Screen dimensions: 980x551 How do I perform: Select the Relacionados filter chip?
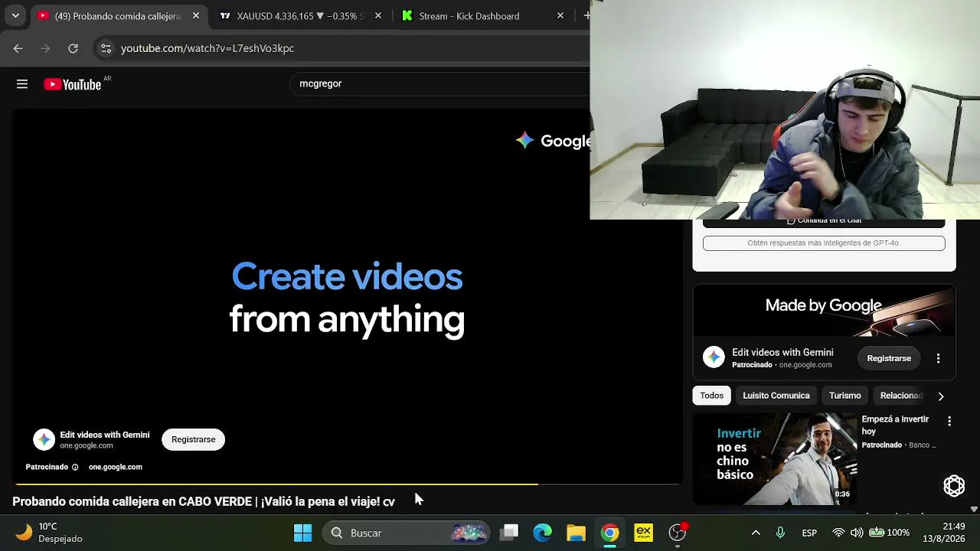pyautogui.click(x=901, y=396)
